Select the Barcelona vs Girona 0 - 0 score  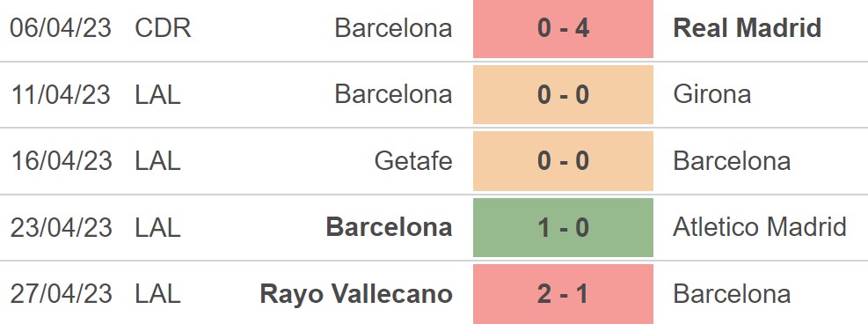point(563,95)
